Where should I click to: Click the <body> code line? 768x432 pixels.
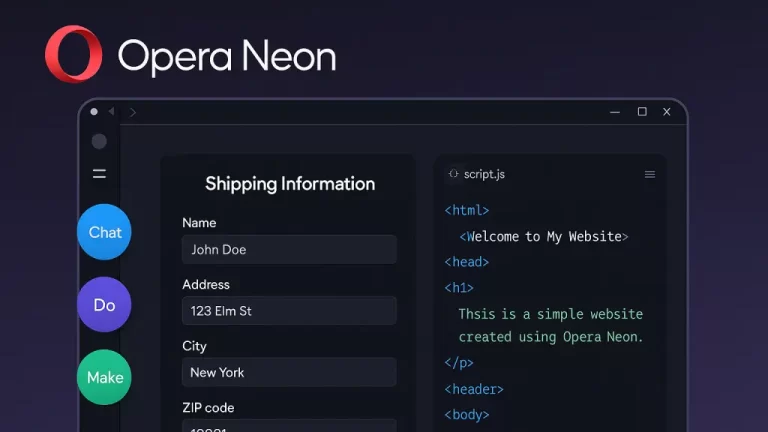pyautogui.click(x=467, y=415)
